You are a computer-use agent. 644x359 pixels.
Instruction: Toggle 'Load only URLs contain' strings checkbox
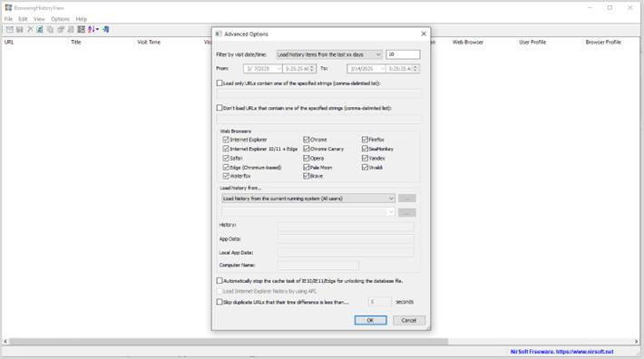220,83
